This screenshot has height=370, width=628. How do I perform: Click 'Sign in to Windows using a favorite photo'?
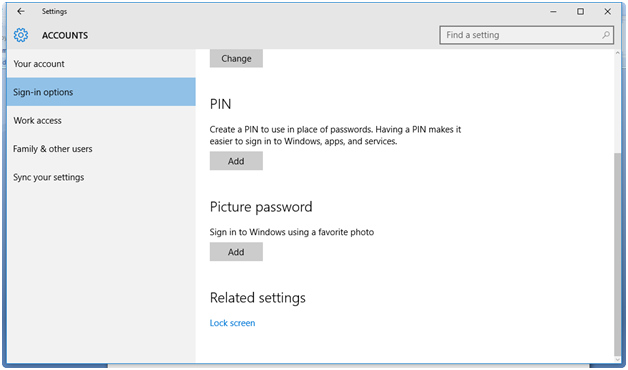pos(292,232)
